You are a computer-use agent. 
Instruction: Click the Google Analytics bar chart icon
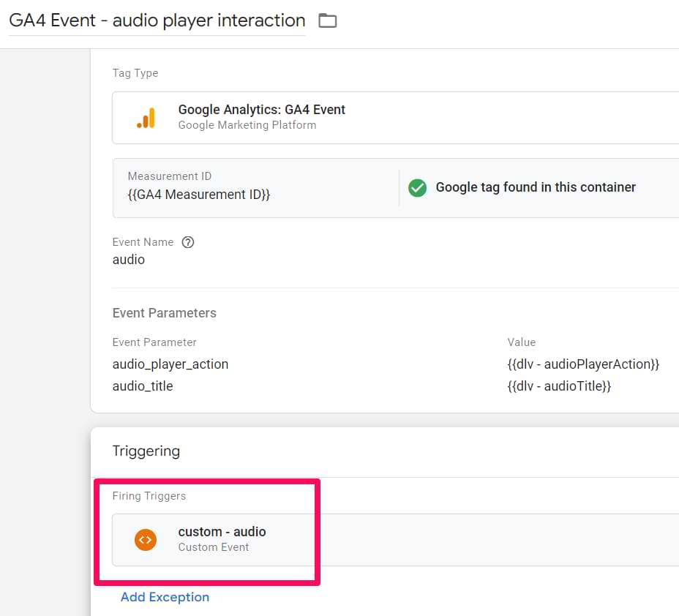(146, 118)
